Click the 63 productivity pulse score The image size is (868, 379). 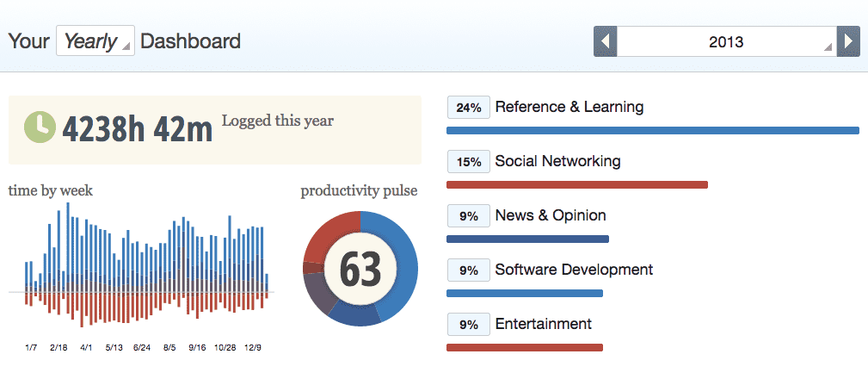(360, 269)
